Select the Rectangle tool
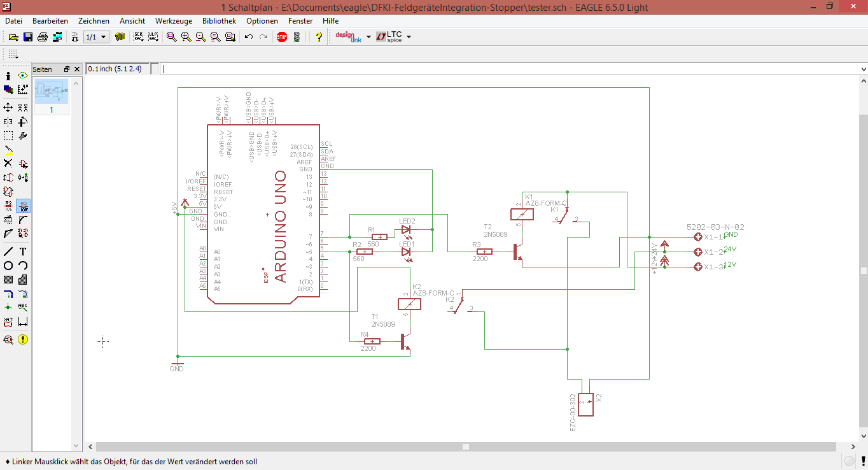This screenshot has width=868, height=470. 8,280
